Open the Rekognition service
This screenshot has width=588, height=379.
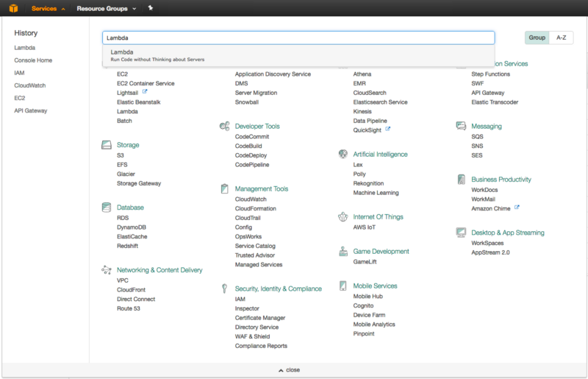click(x=368, y=184)
